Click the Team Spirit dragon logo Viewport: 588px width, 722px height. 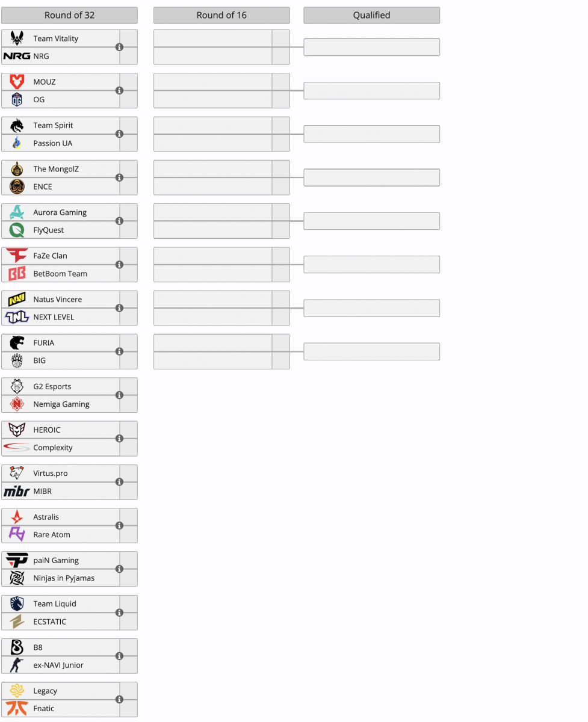(17, 125)
